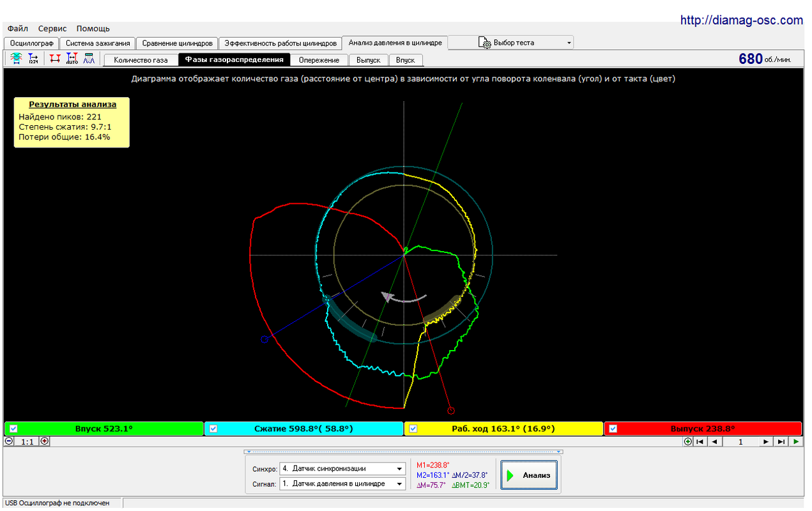Open the Выпуск sub-tab
The width and height of the screenshot is (812, 511).
pyautogui.click(x=368, y=60)
